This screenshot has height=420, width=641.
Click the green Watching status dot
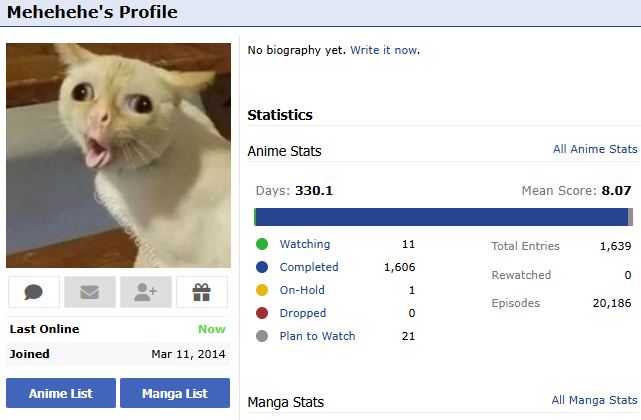[262, 244]
